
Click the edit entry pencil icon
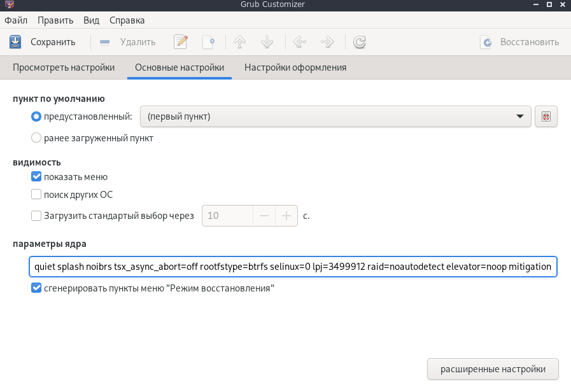click(x=181, y=42)
